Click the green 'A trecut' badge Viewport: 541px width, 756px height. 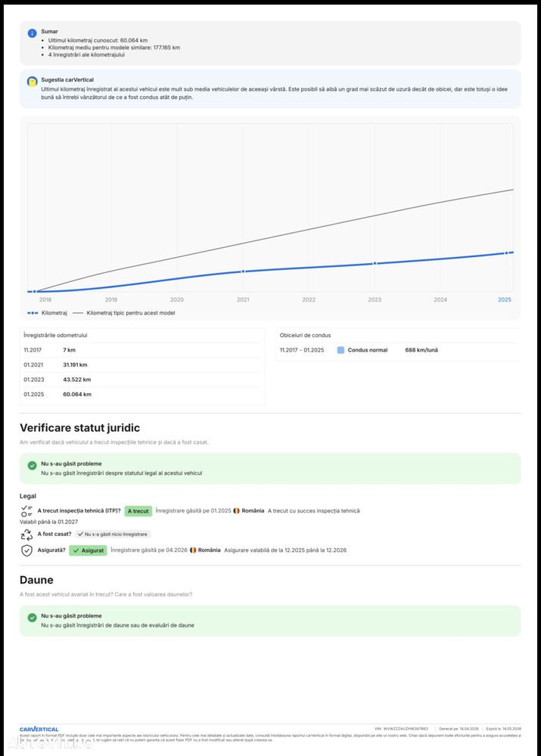[x=138, y=511]
